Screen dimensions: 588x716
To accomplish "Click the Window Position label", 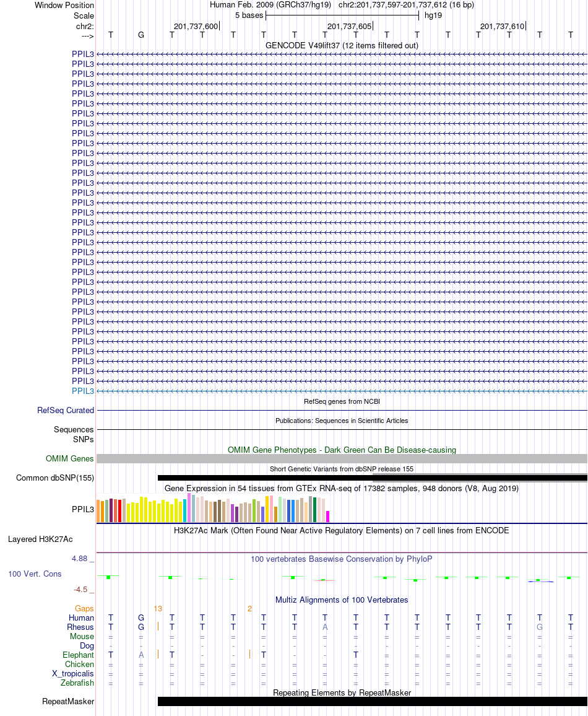I will tap(64, 5).
